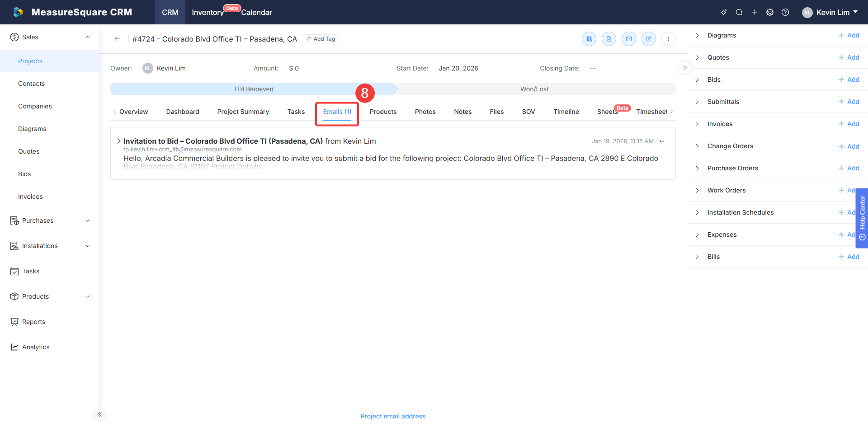Collapse the left sidebar with double-arrow
868x427 pixels.
99,414
